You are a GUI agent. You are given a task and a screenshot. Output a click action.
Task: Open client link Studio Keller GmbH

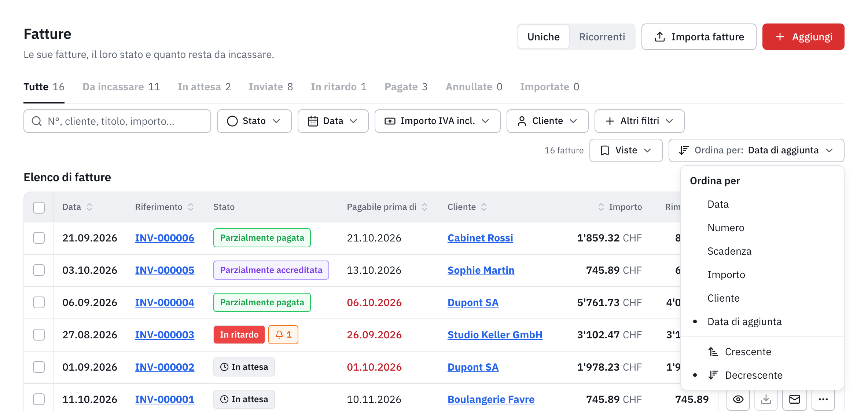point(495,335)
